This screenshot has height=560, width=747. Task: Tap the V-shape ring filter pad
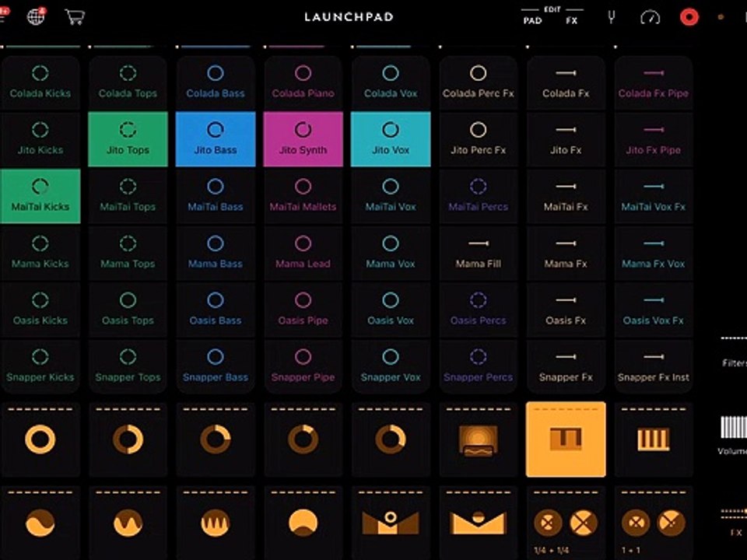coord(391,523)
